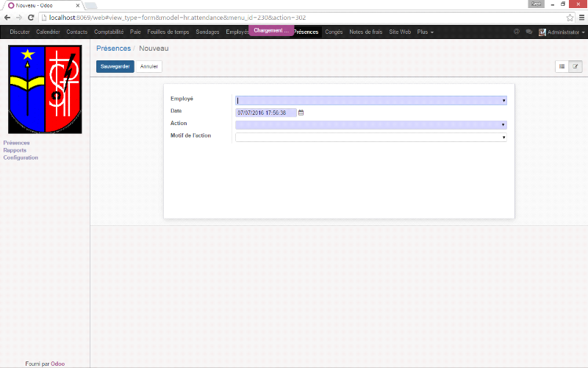This screenshot has width=588, height=368.
Task: Switch to form view icon
Action: click(576, 66)
